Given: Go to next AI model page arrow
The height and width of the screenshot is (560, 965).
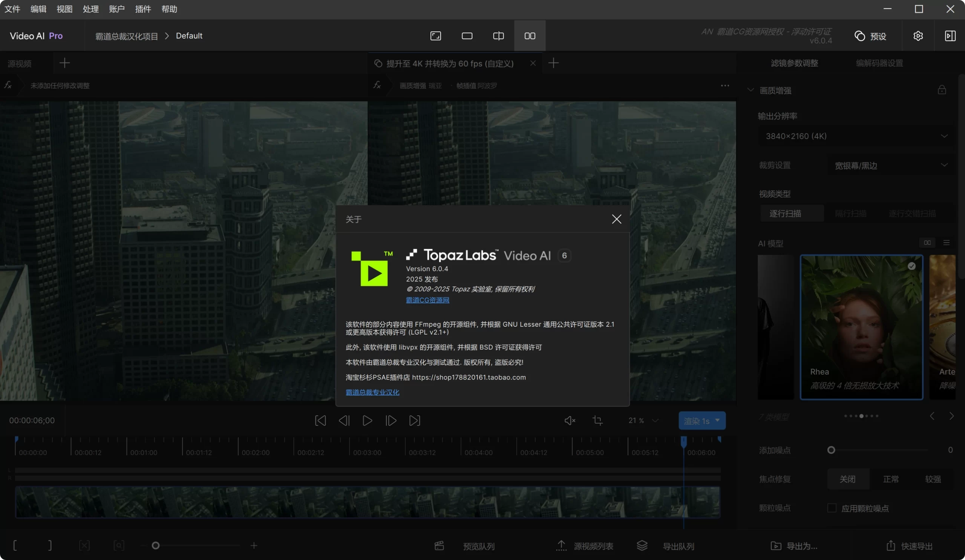Looking at the screenshot, I should [951, 416].
